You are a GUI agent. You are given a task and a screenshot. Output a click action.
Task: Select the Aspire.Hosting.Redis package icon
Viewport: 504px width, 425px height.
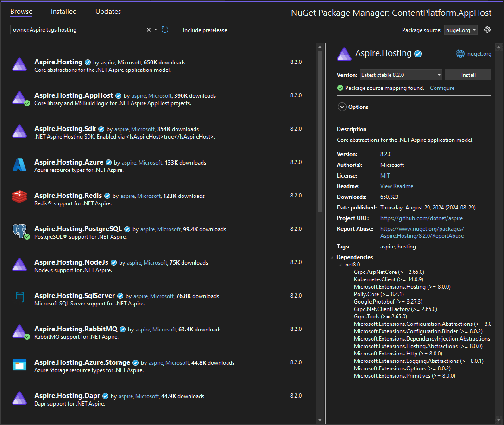19,197
